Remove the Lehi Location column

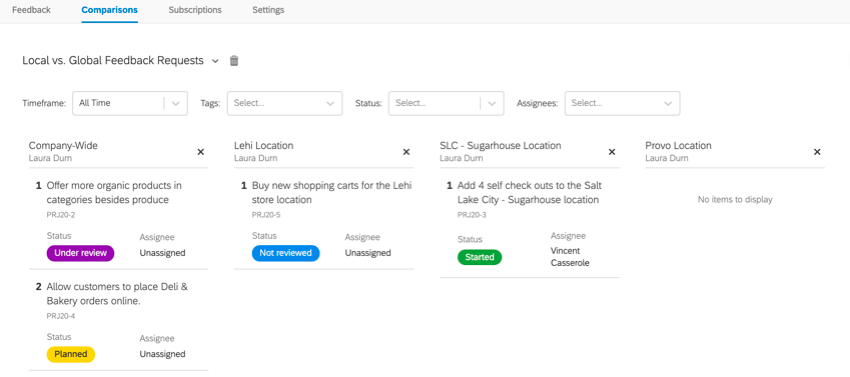[x=406, y=152]
